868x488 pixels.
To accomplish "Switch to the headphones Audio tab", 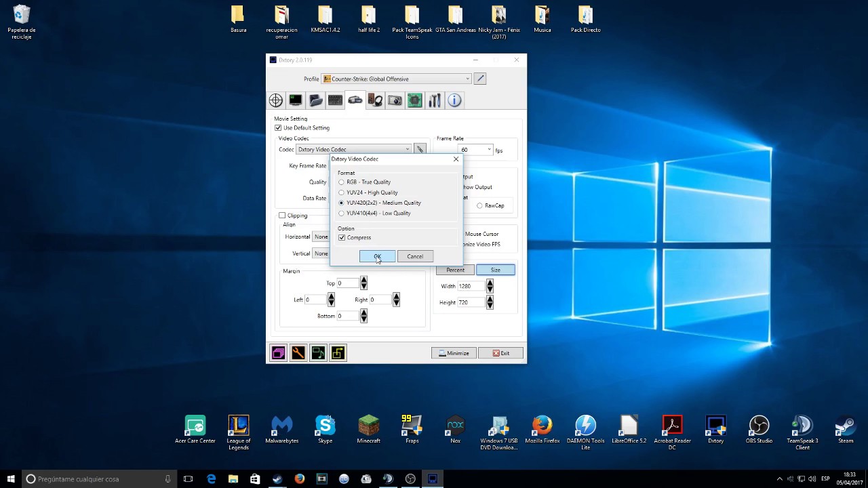I will (x=375, y=100).
